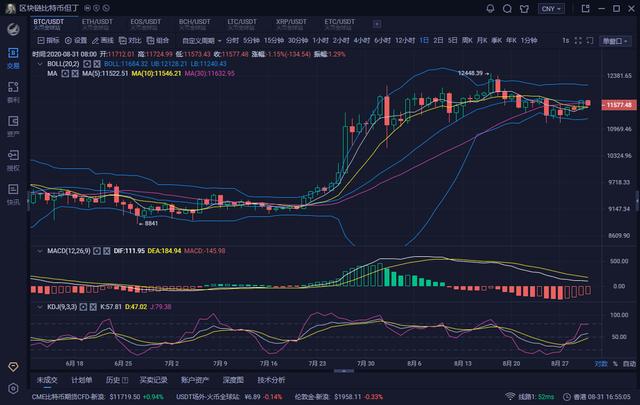The image size is (640, 405).
Task: Open the 技术分析 technical analysis tab
Action: click(271, 380)
